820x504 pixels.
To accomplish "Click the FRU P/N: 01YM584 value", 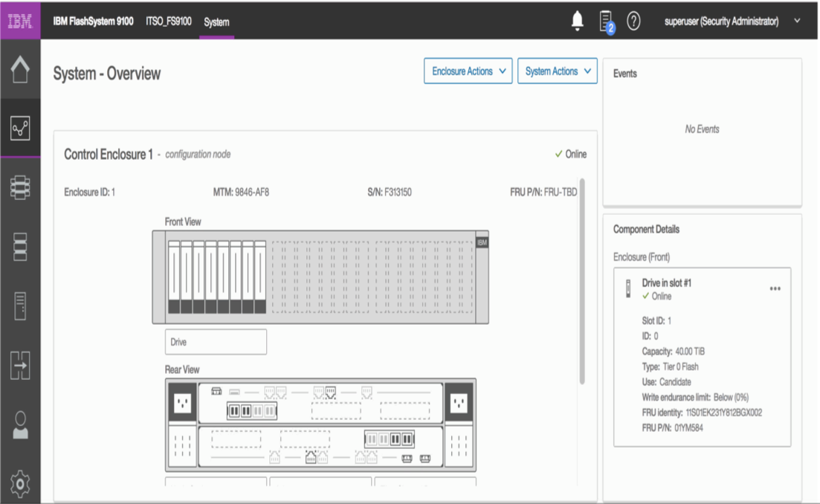I will 688,428.
